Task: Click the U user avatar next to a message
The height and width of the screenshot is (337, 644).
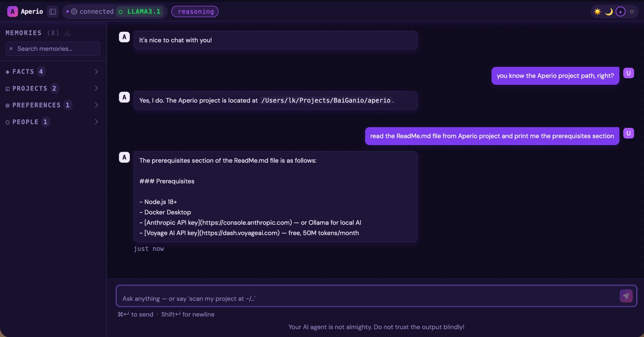Action: pos(629,73)
